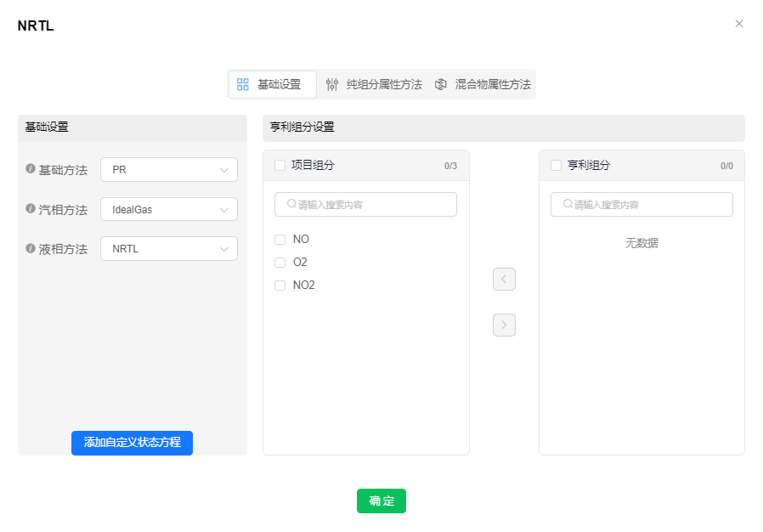763x532 pixels.
Task: Click move-right arrow transfer button
Action: pyautogui.click(x=504, y=325)
